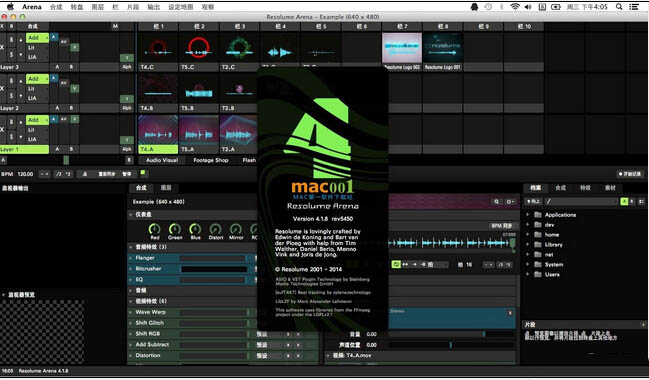Click the Mirror dashboard knob
The width and height of the screenshot is (649, 380).
[x=236, y=228]
